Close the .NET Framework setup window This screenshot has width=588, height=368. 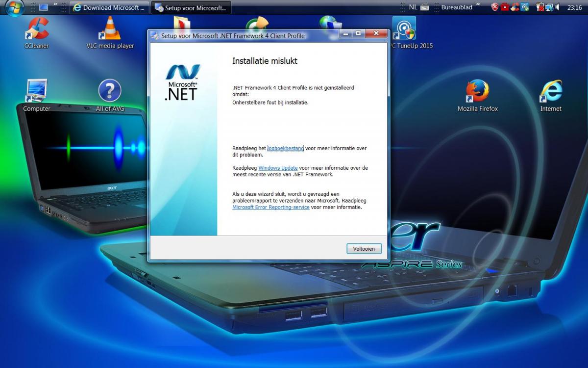tap(376, 33)
